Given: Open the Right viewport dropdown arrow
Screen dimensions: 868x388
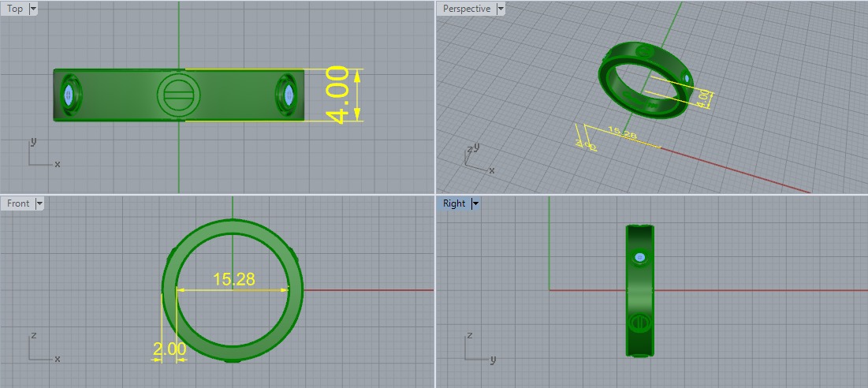Looking at the screenshot, I should pos(475,203).
